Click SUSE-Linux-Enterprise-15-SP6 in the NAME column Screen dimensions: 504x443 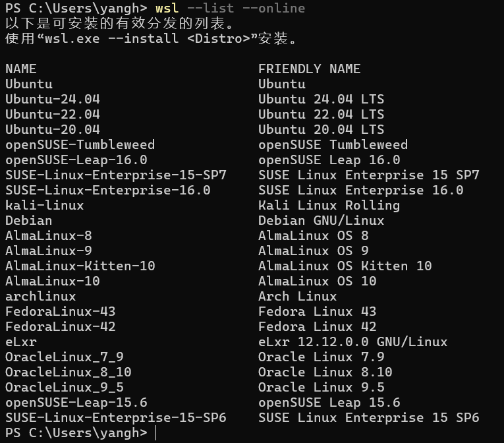coord(116,417)
